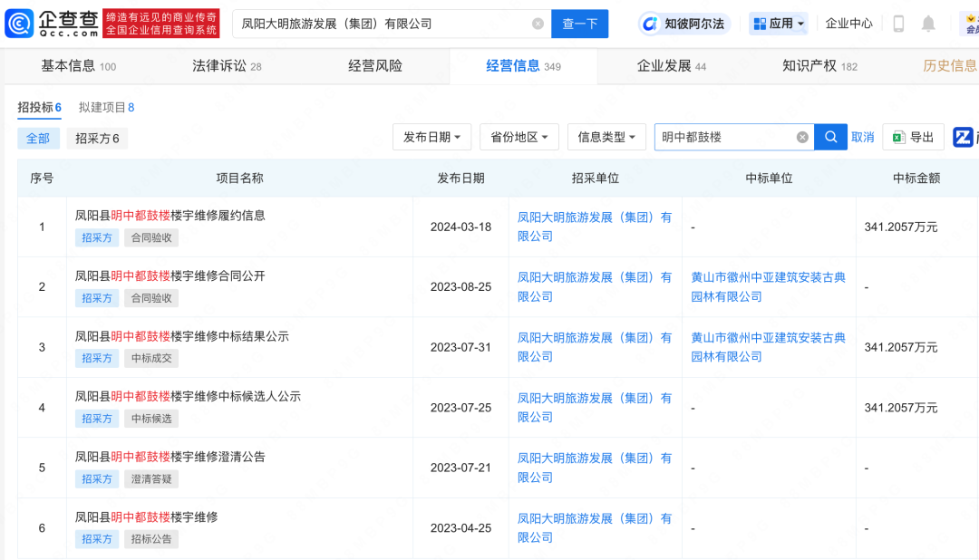Select the 全部 filter chip
This screenshot has width=979, height=560.
point(38,139)
